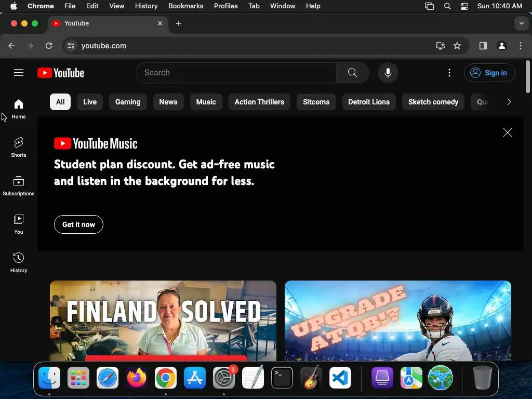
Task: Launch Safari from the dock
Action: 108,378
